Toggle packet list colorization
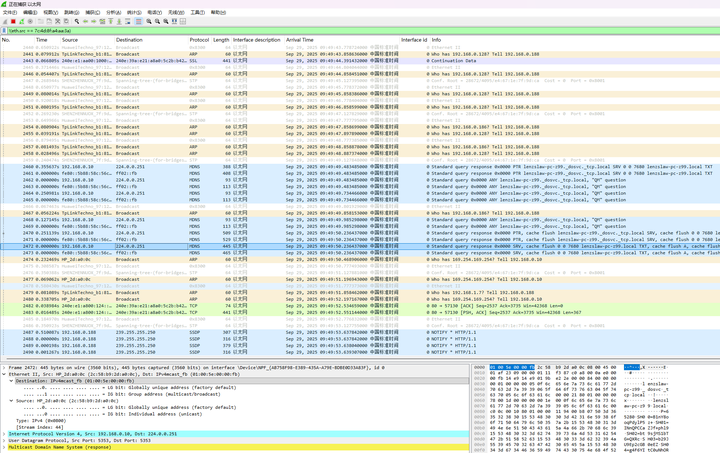This screenshot has height=453, width=720. [x=138, y=21]
